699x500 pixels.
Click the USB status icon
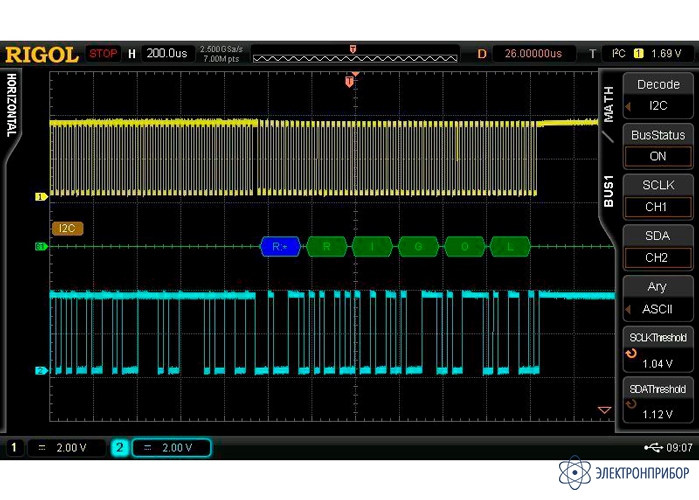click(653, 447)
